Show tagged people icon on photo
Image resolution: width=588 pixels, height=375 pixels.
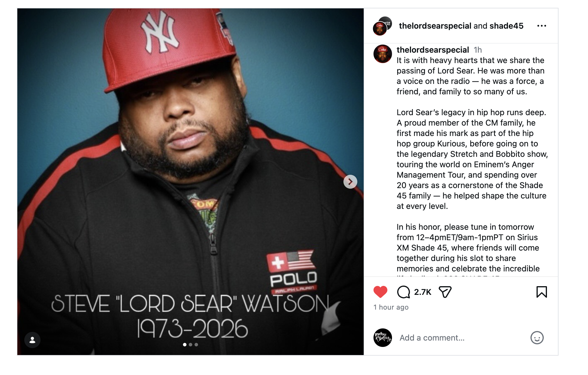click(32, 340)
